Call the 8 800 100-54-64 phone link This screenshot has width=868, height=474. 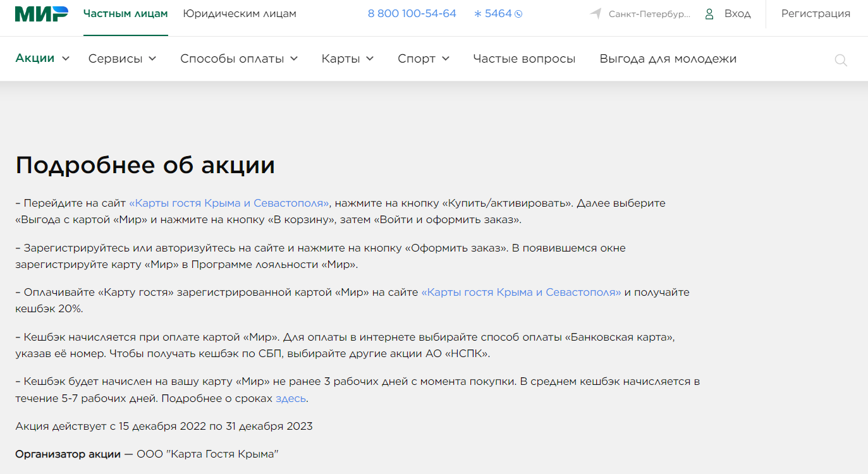412,13
